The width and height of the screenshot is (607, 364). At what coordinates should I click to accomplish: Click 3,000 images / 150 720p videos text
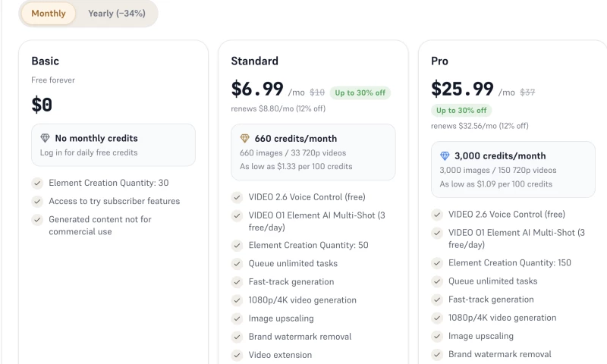coord(498,170)
